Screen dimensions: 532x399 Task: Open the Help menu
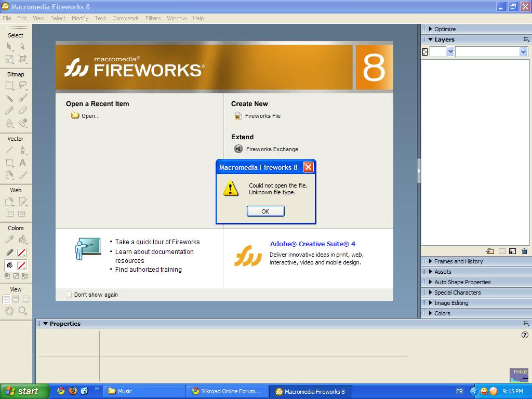point(198,18)
